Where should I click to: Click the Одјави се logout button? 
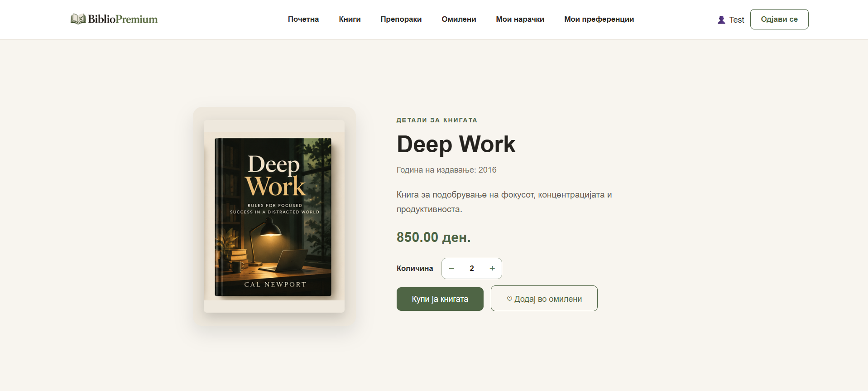click(779, 19)
